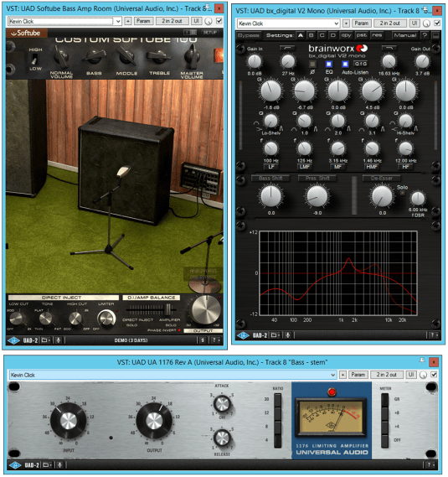Viewport: 448px width, 477px height.
Task: Click UAD-2 logo in bx_digital toolbar
Action: [x=243, y=335]
